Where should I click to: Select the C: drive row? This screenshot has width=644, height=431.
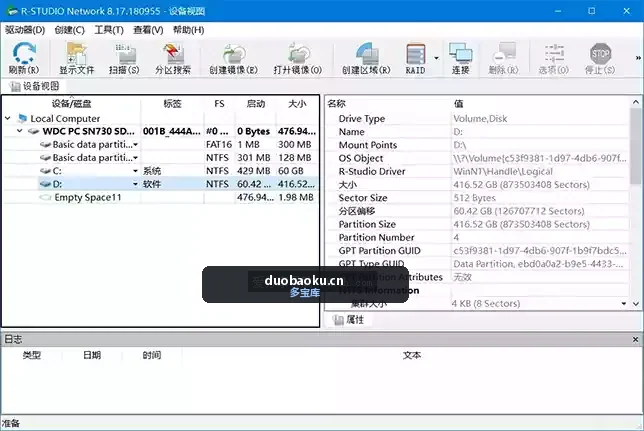pyautogui.click(x=161, y=171)
